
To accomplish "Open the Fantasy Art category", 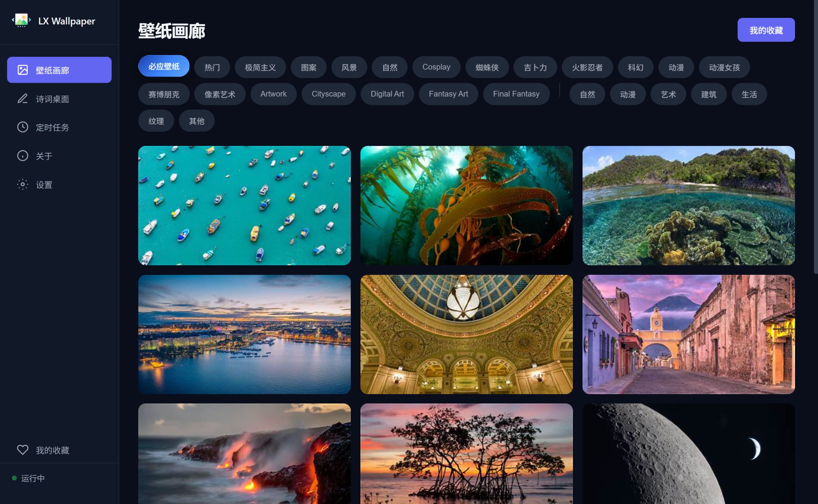I will tap(448, 94).
